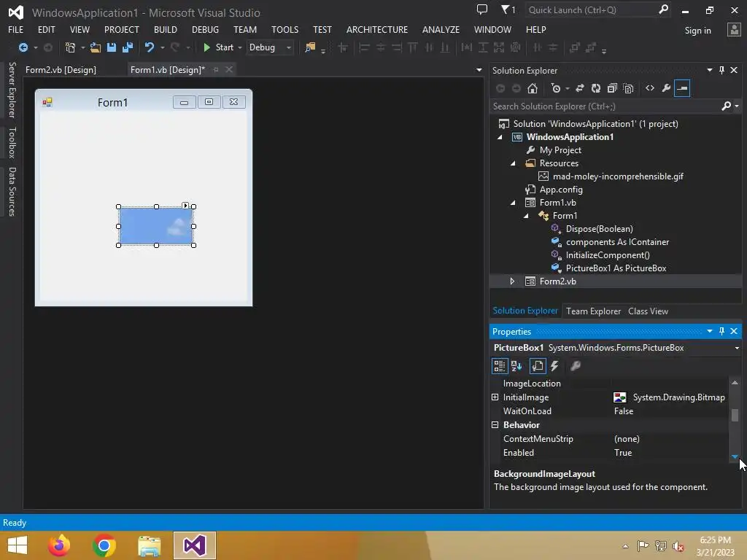Open the Solution Explorer window options dropdown
The height and width of the screenshot is (560, 747).
point(709,70)
